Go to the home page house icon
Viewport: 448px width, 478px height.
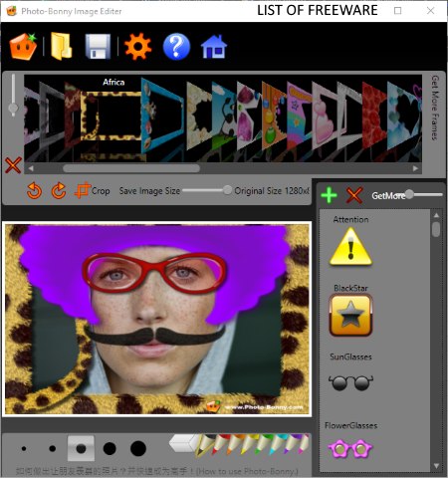click(214, 47)
